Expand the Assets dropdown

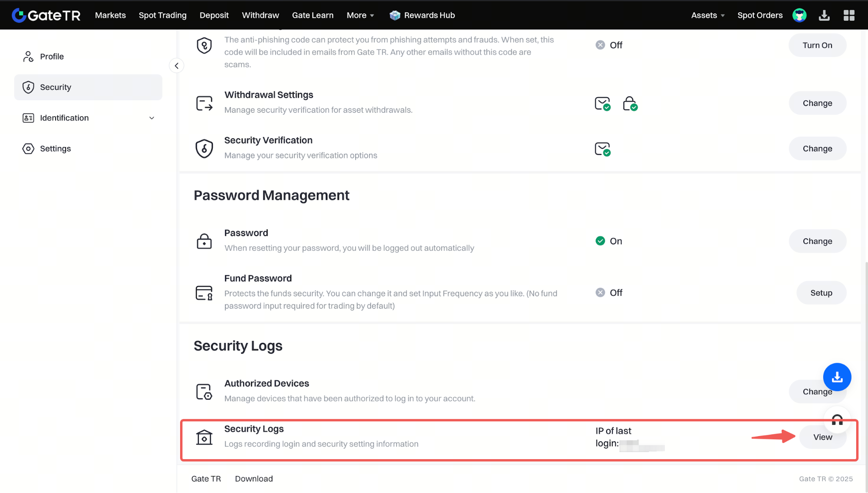coord(708,15)
